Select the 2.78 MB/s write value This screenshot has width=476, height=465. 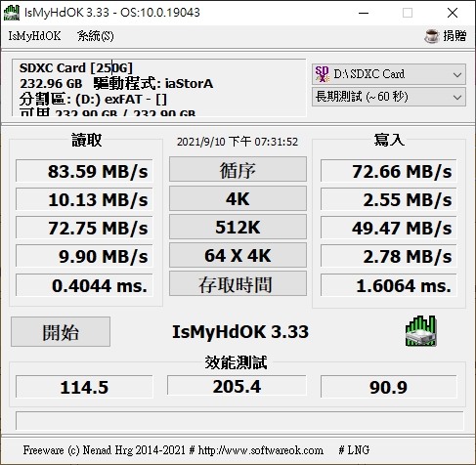(x=389, y=256)
